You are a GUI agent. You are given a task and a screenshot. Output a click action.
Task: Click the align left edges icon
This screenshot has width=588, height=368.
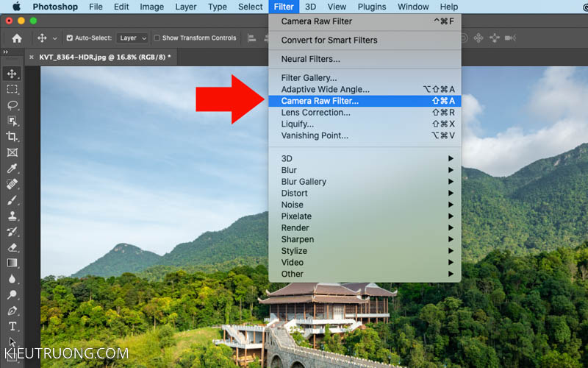coord(252,38)
